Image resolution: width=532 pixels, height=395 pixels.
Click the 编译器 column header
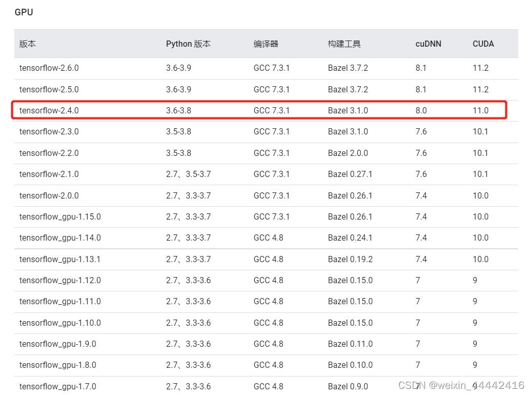tap(266, 44)
